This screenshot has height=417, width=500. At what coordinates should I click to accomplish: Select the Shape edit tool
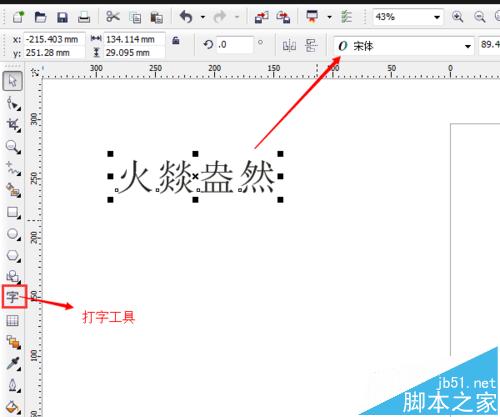pyautogui.click(x=13, y=104)
